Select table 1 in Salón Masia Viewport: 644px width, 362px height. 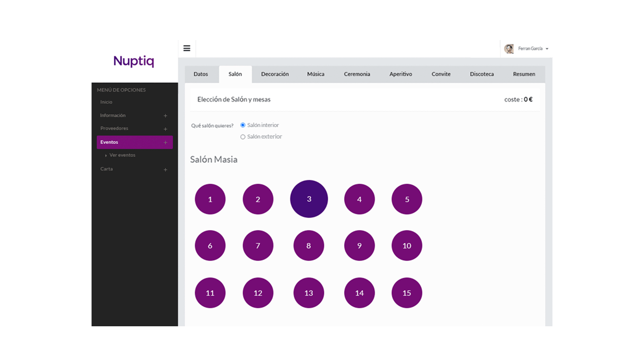click(210, 199)
